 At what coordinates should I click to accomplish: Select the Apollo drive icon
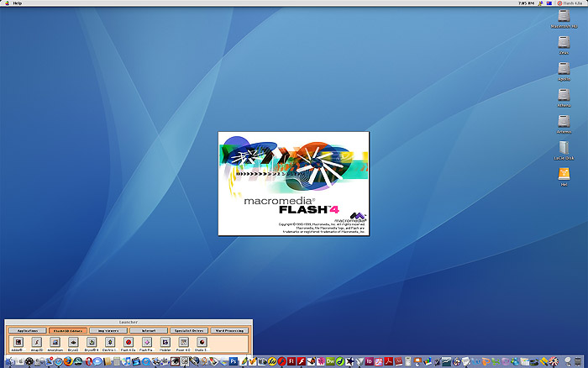[x=564, y=69]
